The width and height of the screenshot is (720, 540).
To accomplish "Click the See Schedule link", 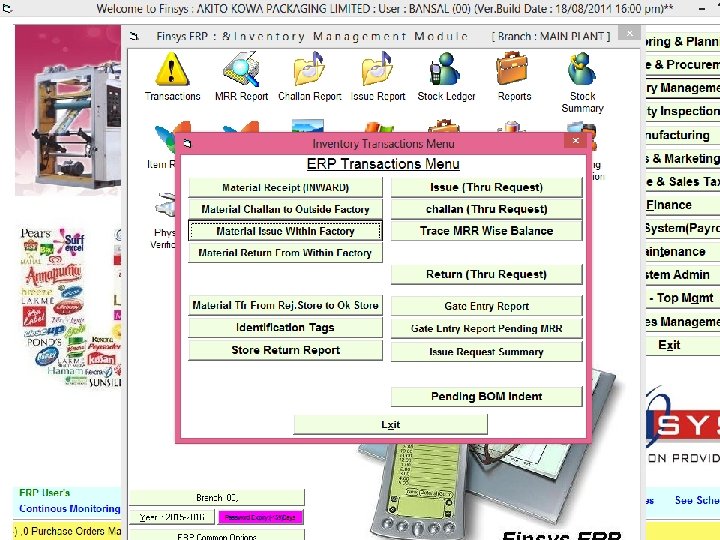I will point(697,501).
